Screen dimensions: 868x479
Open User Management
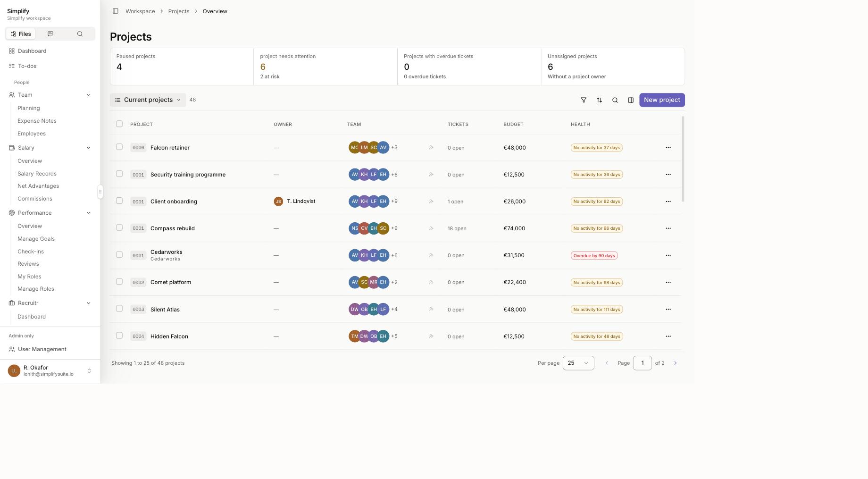coord(42,349)
